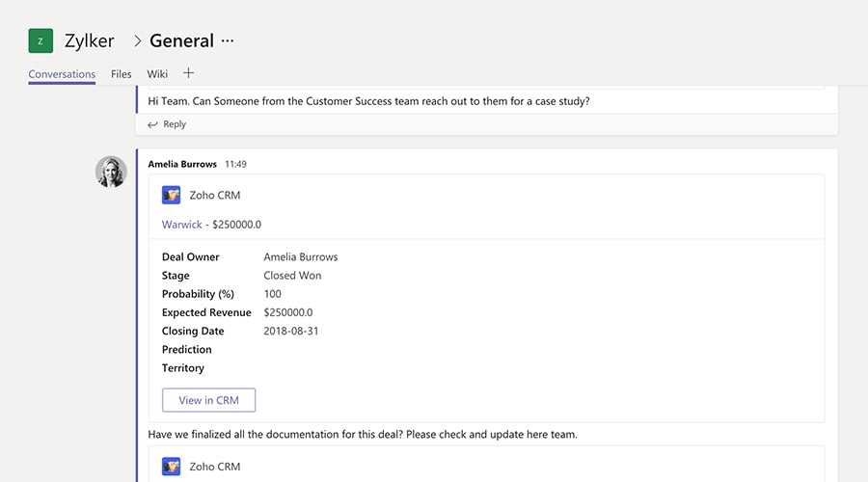This screenshot has height=482, width=868.
Task: Switch to the Conversations tab
Action: coord(62,74)
